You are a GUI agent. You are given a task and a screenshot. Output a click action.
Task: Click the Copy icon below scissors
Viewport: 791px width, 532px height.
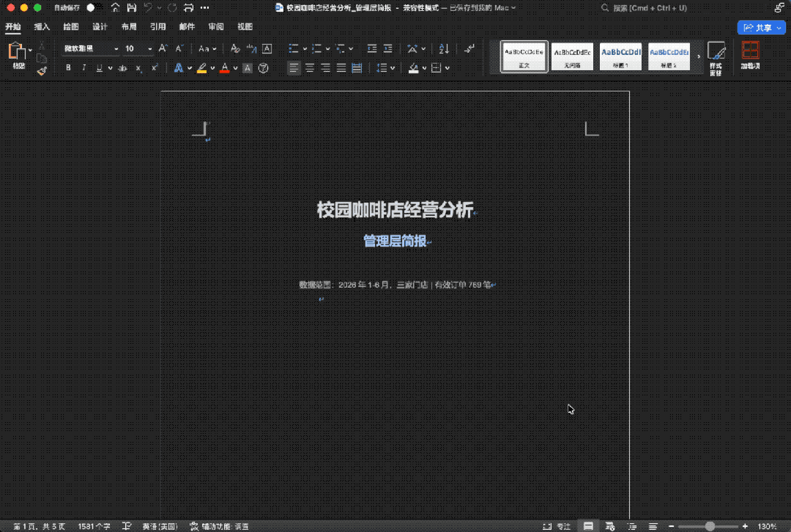click(x=42, y=58)
